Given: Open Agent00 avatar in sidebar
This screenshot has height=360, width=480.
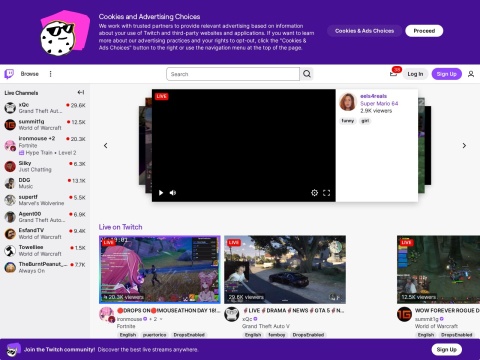Looking at the screenshot, I should coord(10,217).
